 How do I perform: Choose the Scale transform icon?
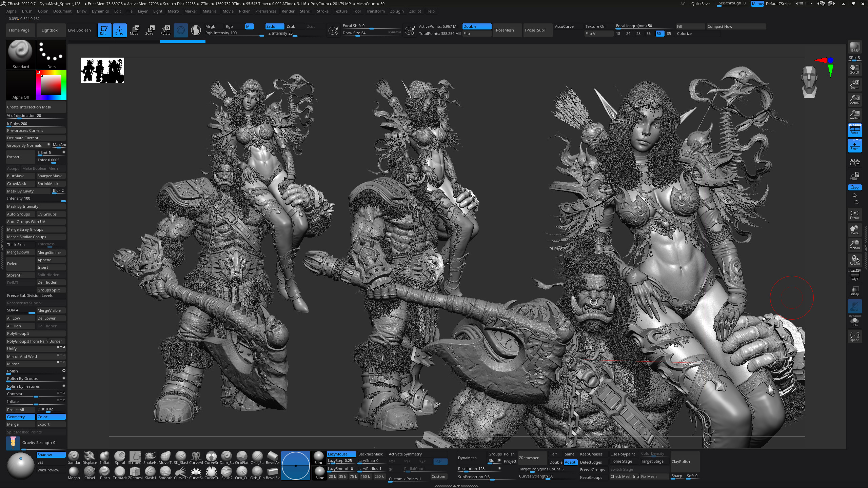[150, 30]
